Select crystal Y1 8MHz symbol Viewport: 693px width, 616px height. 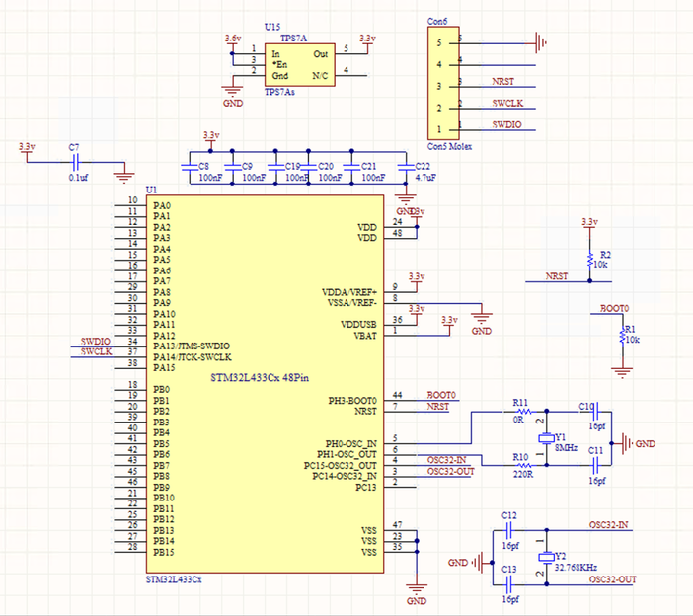pos(546,438)
